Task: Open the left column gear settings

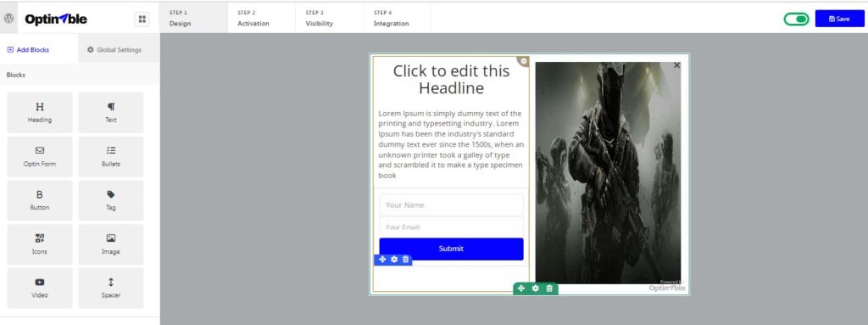Action: point(524,61)
